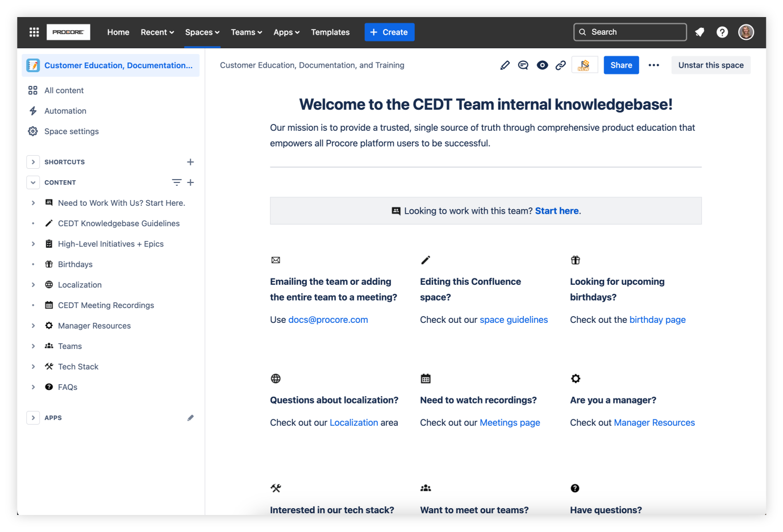Screen dimensions: 783x532
Task: Expand the FAQs tree chevron
Action: pos(33,387)
